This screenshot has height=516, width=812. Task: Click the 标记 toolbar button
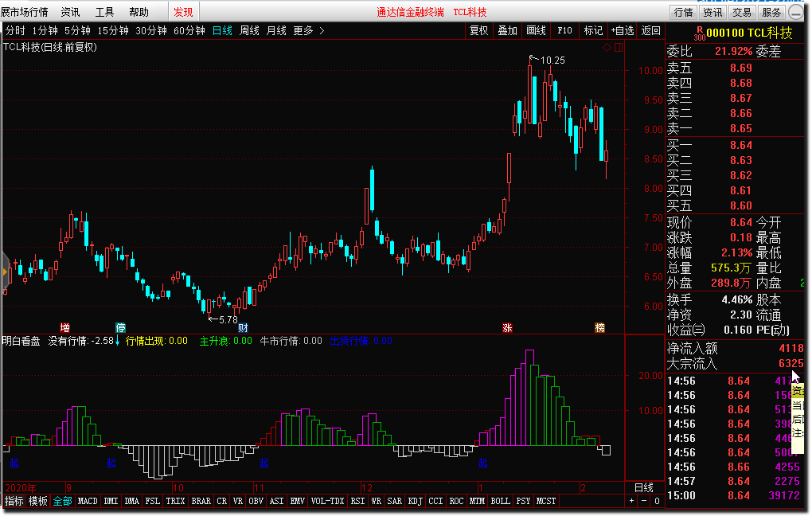point(593,30)
